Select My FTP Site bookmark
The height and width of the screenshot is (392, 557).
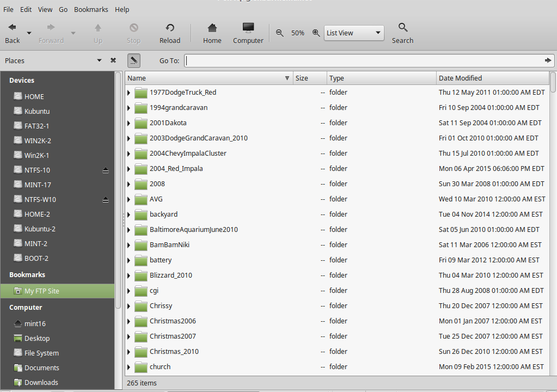[41, 291]
